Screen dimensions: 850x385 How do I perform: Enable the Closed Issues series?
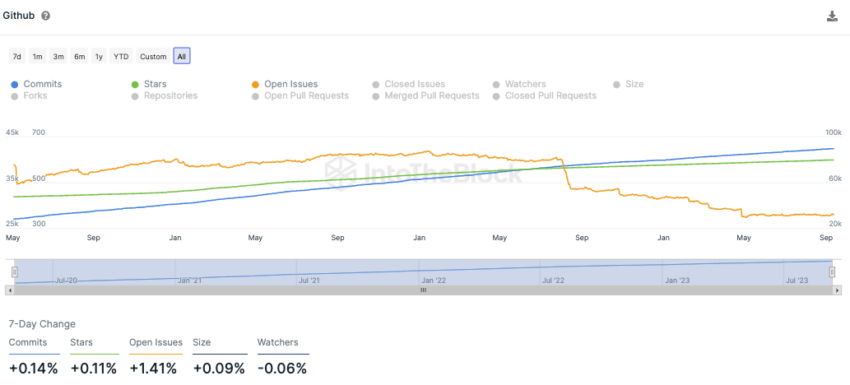pos(409,84)
